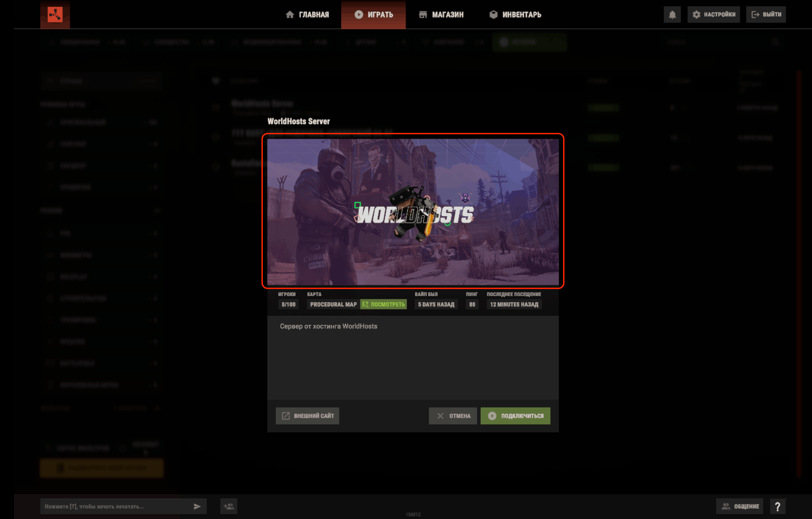Open the server's ВНЕШНИЙ САЙТ link
812x519 pixels.
tap(307, 416)
